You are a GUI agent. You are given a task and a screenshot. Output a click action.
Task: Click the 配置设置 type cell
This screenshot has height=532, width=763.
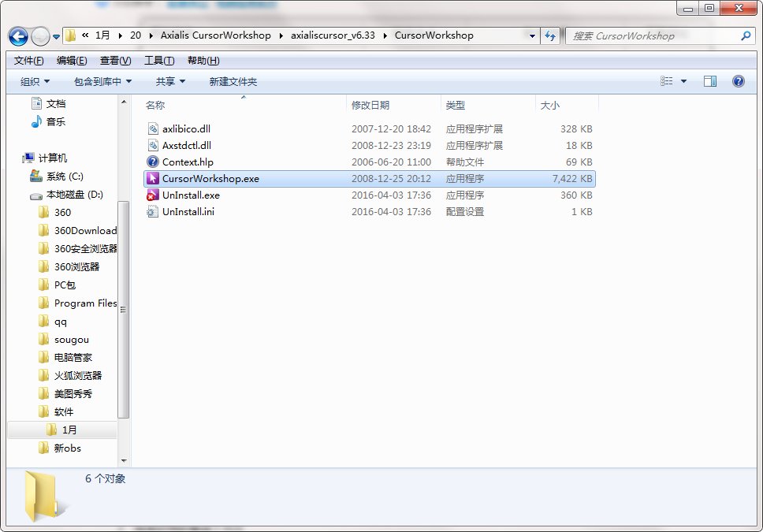pyautogui.click(x=465, y=212)
